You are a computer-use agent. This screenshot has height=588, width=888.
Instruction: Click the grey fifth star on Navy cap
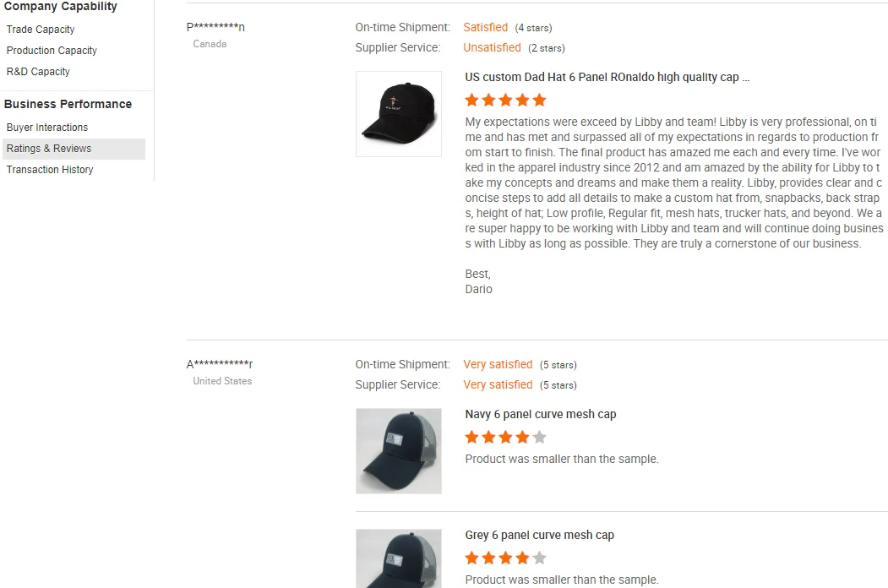(x=540, y=438)
